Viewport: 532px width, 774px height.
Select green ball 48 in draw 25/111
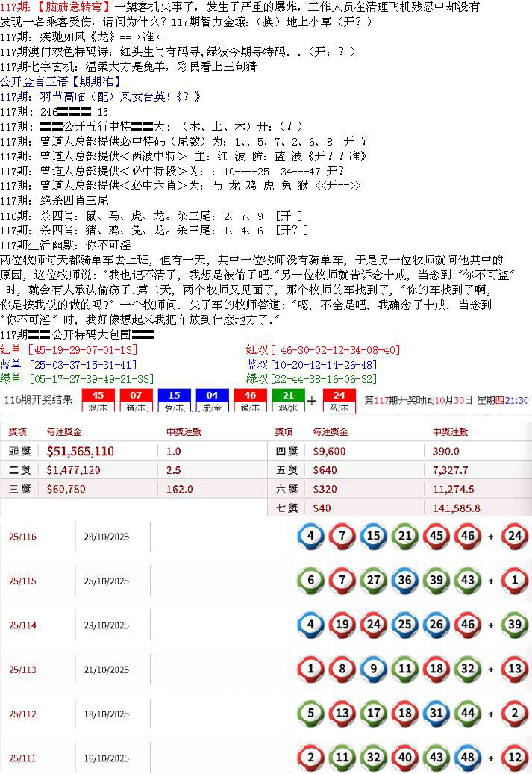[x=467, y=758]
